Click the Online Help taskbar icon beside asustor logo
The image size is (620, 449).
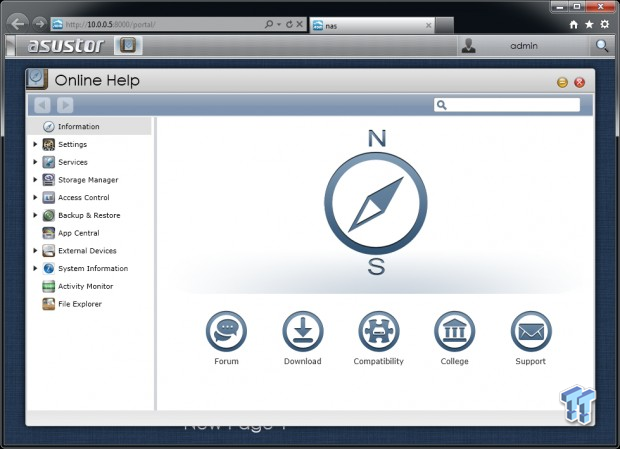(128, 45)
